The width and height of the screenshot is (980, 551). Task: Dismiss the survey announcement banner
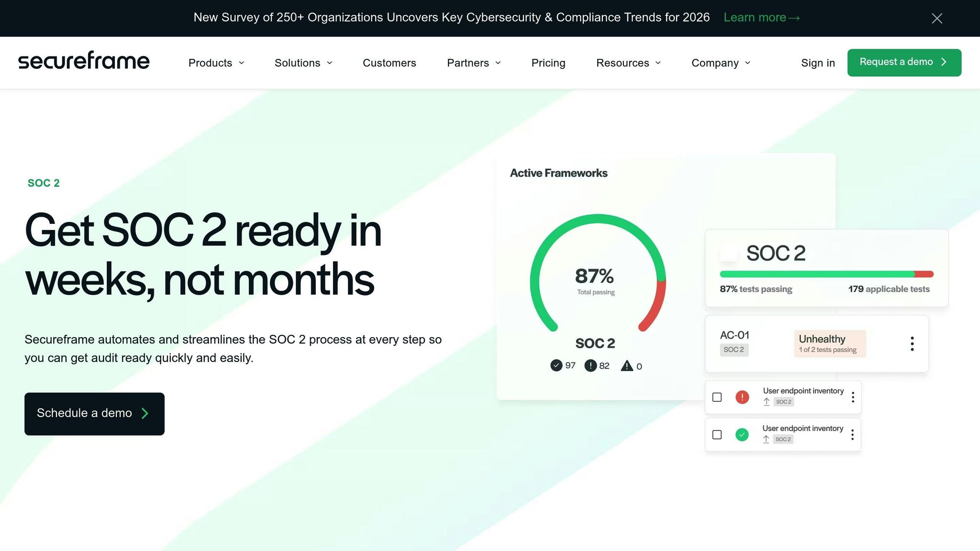tap(936, 18)
